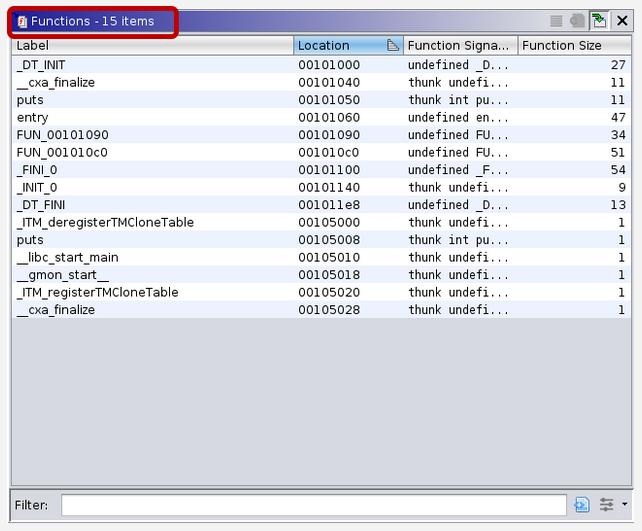
Task: Open the dropdown arrow next to filter settings
Action: [625, 505]
